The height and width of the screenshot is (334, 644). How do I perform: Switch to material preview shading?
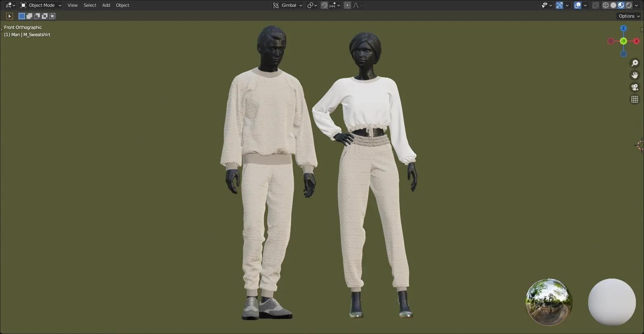tap(621, 5)
